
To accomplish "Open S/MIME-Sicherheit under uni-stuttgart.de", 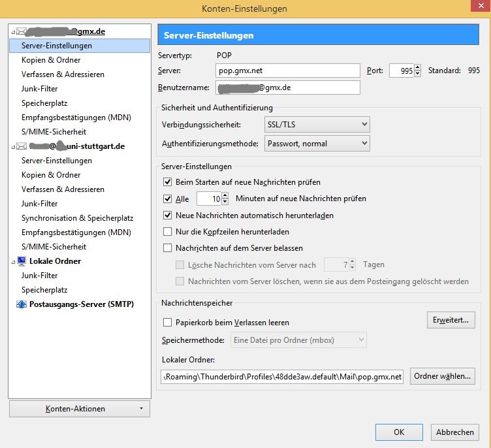I will [x=54, y=247].
